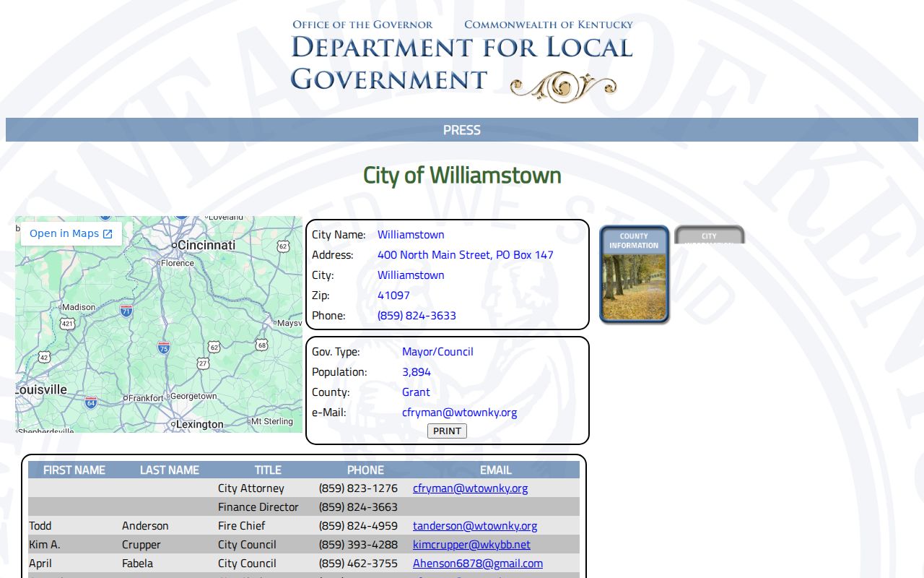Click Georgetown on the map
This screenshot has width=924, height=578.
[x=193, y=396]
